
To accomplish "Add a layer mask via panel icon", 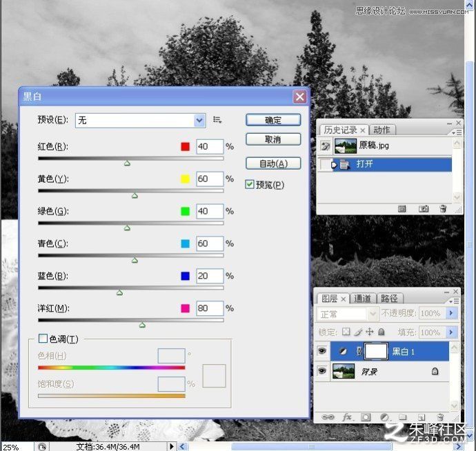I will click(x=366, y=417).
